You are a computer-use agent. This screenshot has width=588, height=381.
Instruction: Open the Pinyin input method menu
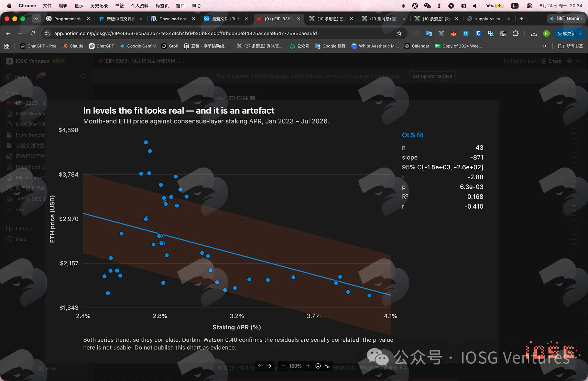pyautogui.click(x=515, y=6)
